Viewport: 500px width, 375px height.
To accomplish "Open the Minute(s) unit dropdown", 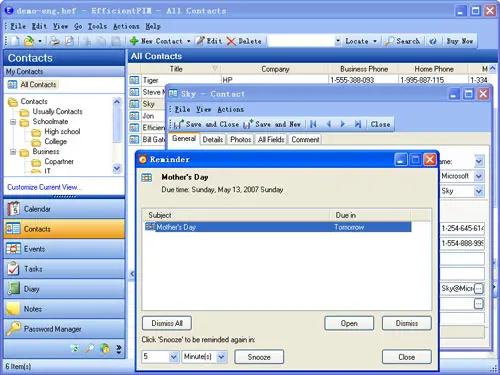I will 221,357.
